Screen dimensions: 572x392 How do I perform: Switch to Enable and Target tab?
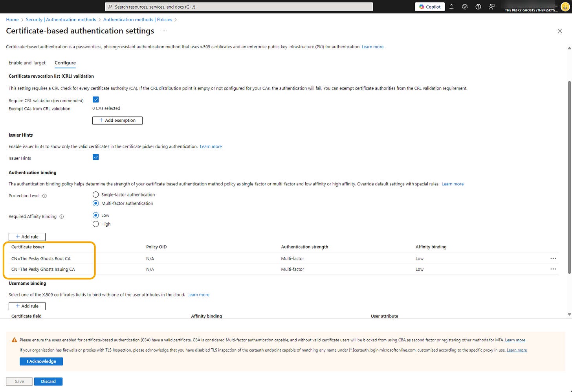(27, 63)
